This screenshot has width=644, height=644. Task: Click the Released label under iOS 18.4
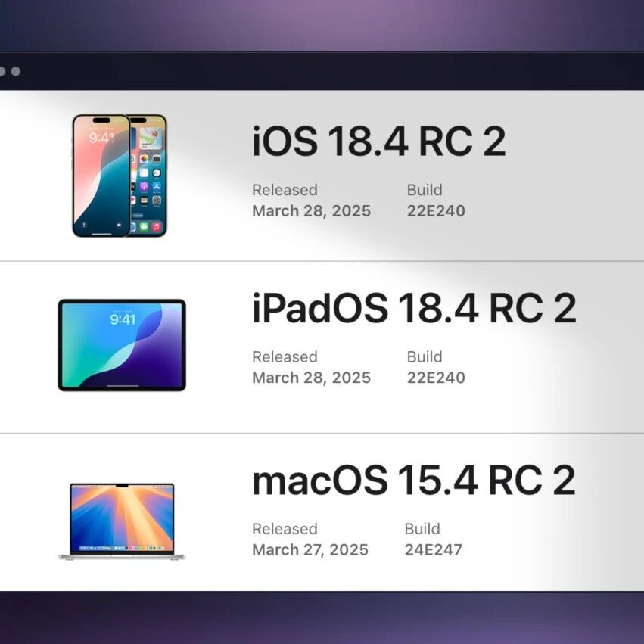pos(285,190)
